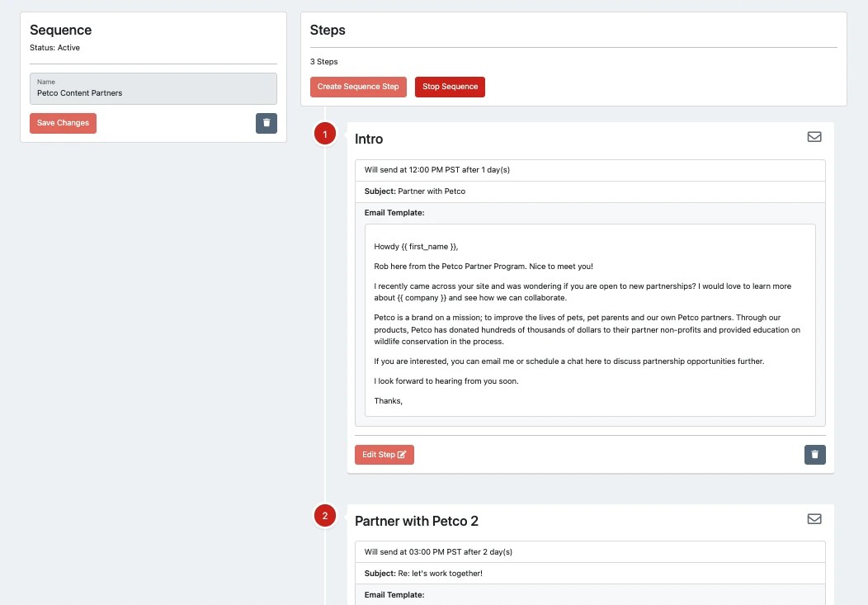Viewport: 868px width, 605px height.
Task: Click the 'Howdy {{ first_name }},' line
Action: point(416,246)
